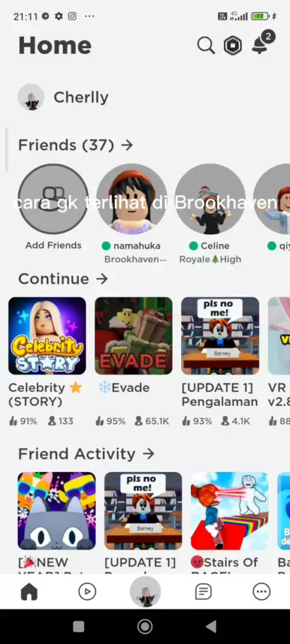Screen dimensions: 290x644
Task: Open the chat messages icon tab
Action: 203,592
